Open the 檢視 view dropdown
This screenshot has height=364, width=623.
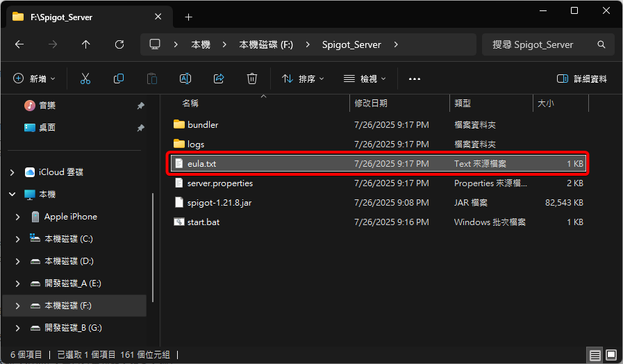coord(365,79)
